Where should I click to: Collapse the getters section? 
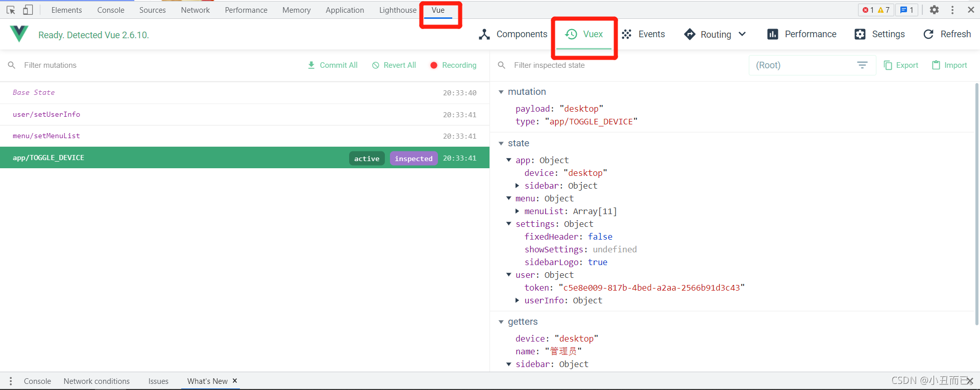coord(501,322)
